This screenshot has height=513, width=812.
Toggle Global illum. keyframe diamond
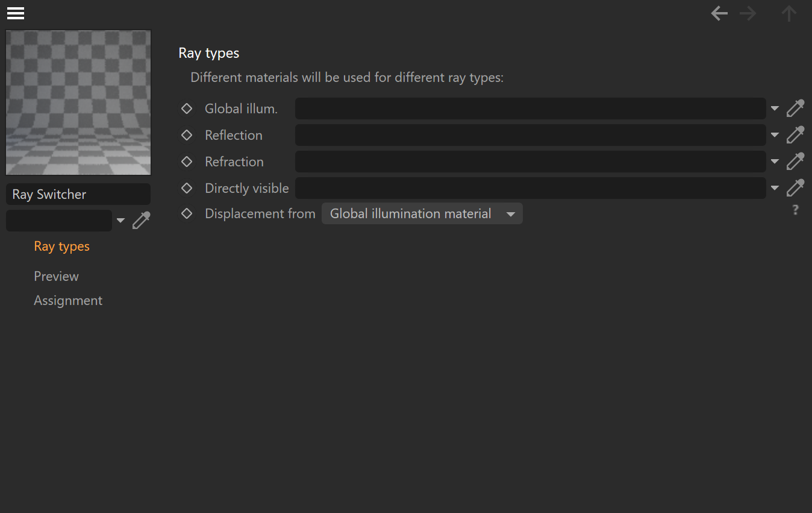(187, 109)
